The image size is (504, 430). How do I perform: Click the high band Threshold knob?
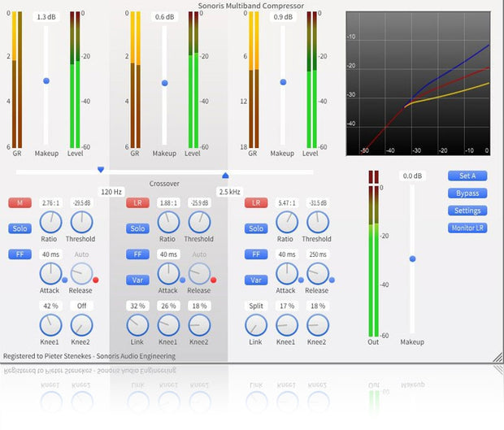(x=318, y=222)
